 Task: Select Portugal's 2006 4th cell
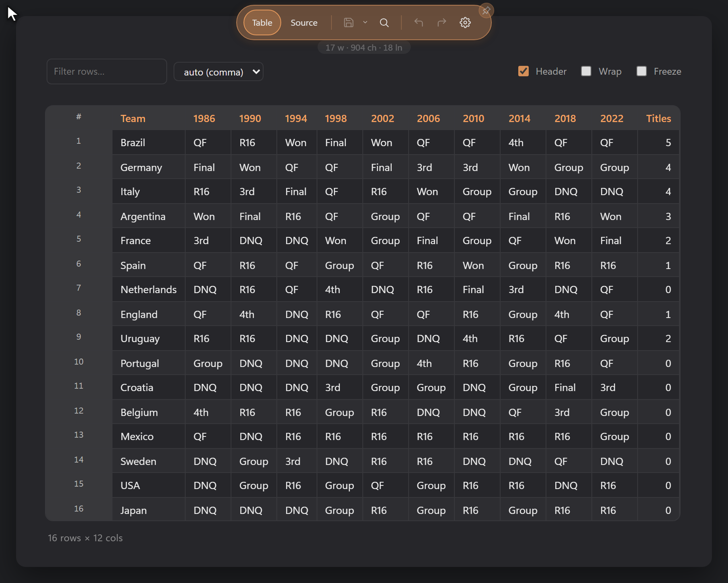[x=431, y=363]
